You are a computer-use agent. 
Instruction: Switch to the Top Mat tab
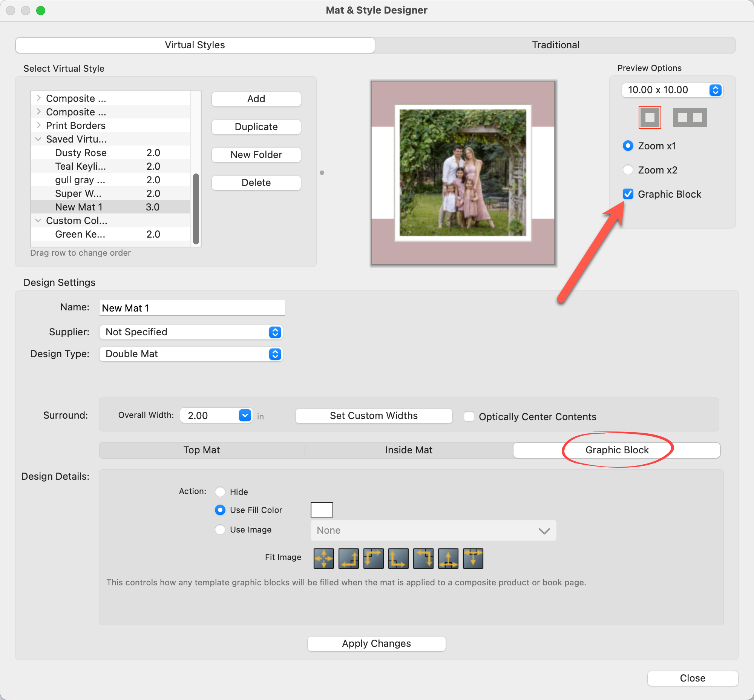201,450
